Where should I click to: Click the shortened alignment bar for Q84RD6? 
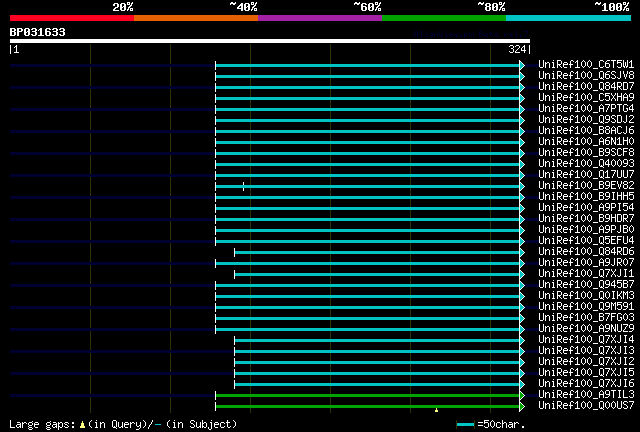[x=377, y=253]
